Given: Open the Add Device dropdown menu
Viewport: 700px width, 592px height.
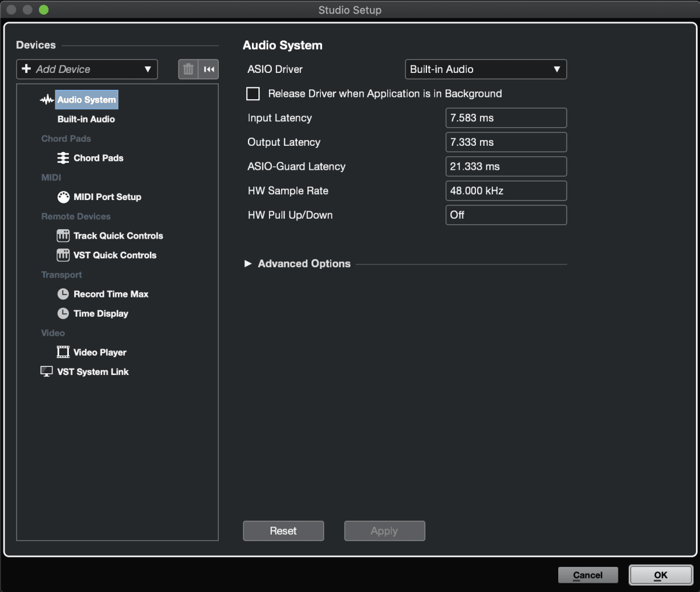Looking at the screenshot, I should [87, 69].
